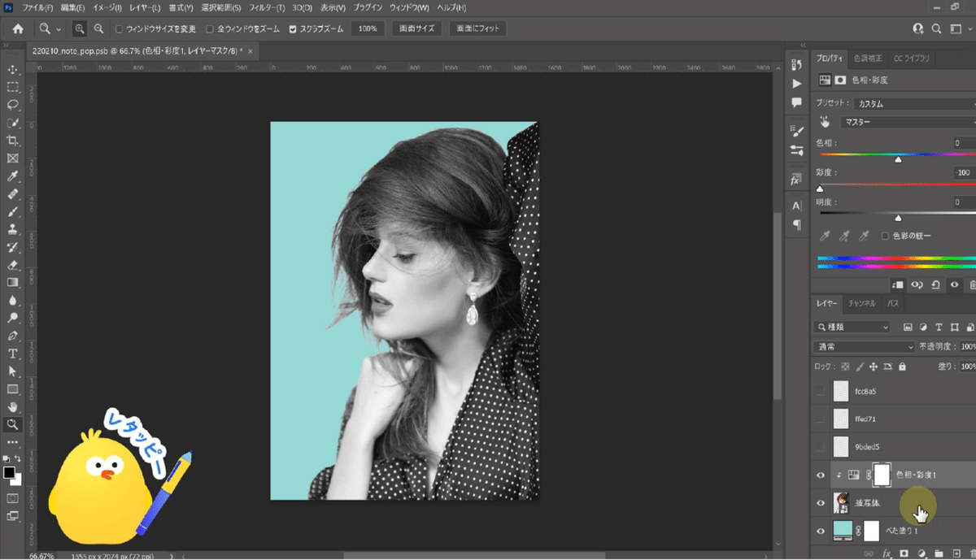Select the Eraser tool
The width and height of the screenshot is (976, 560).
pos(13,265)
